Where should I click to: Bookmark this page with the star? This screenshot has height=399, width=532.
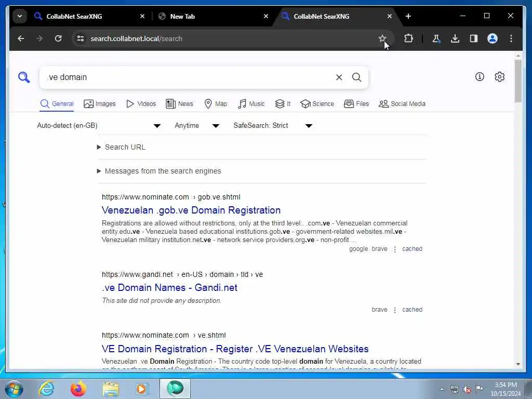[382, 38]
